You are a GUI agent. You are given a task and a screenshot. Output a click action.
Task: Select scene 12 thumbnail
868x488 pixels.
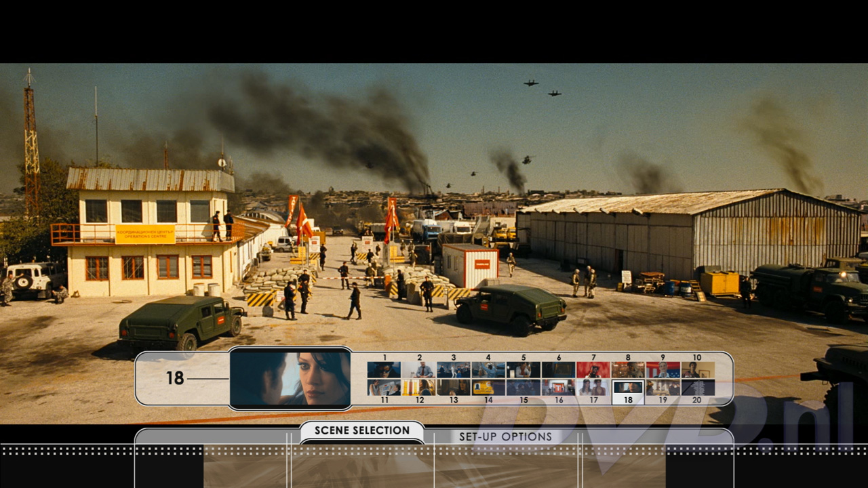click(419, 387)
